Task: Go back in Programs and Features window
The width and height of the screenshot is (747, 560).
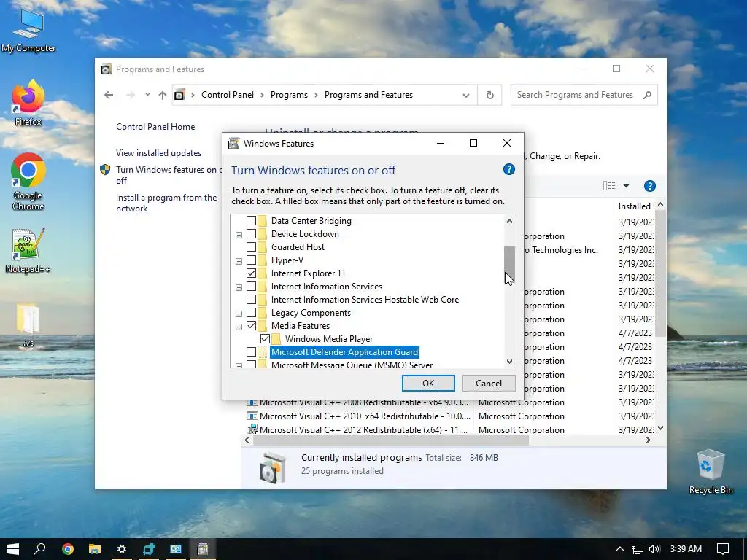Action: pyautogui.click(x=109, y=95)
